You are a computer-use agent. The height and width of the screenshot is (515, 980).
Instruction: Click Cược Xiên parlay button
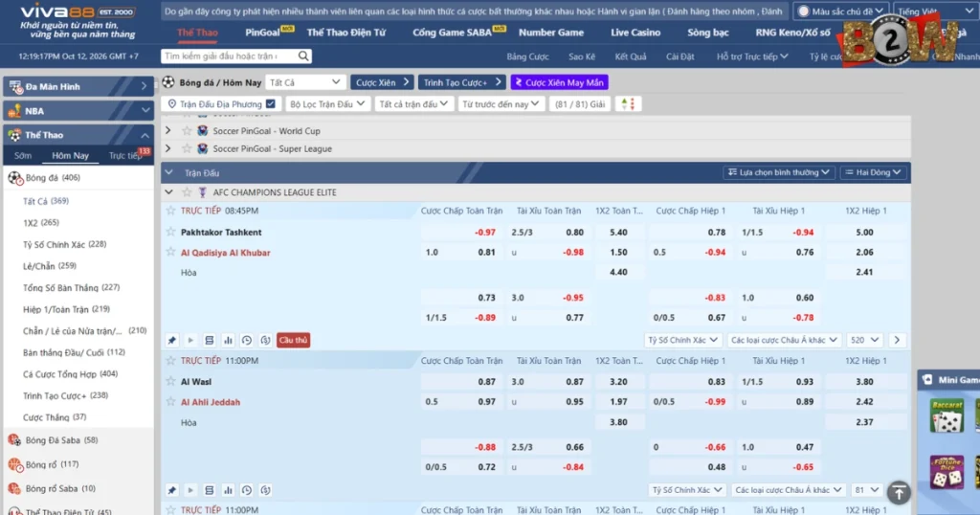(382, 82)
